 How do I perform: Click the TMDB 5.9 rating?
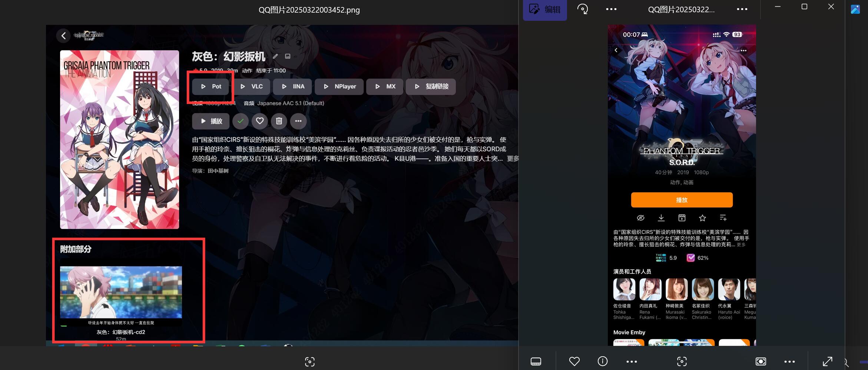[x=666, y=258]
